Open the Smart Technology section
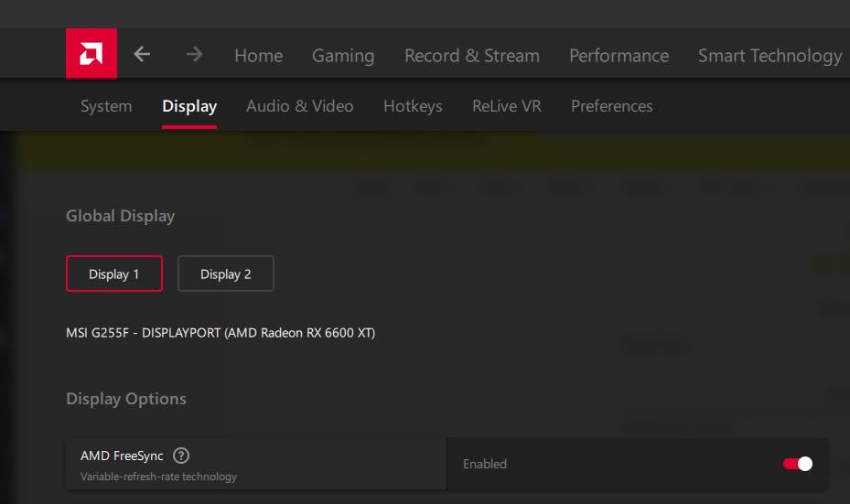The width and height of the screenshot is (850, 504). [769, 56]
